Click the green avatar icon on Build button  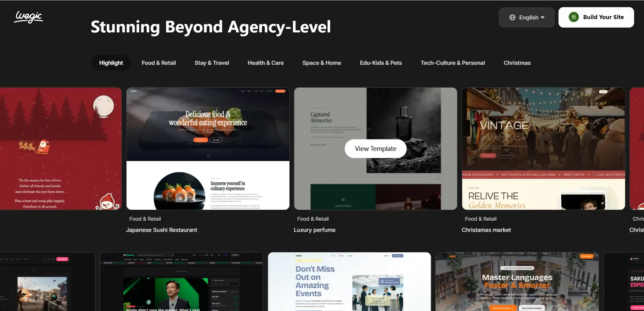(573, 17)
